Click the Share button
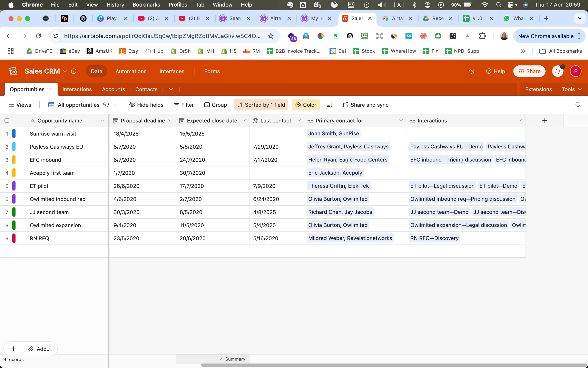588x368 pixels. click(x=529, y=71)
